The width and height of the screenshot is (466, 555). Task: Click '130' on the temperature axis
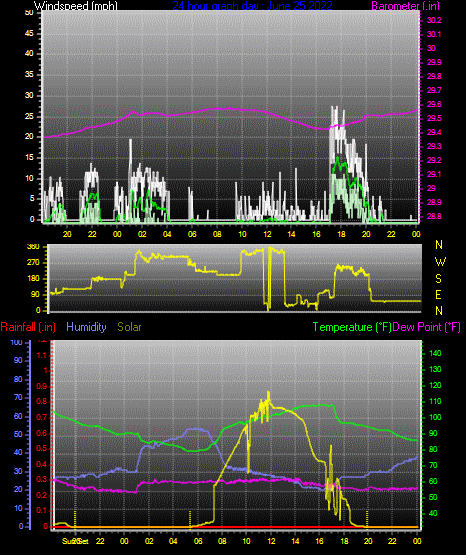click(435, 369)
